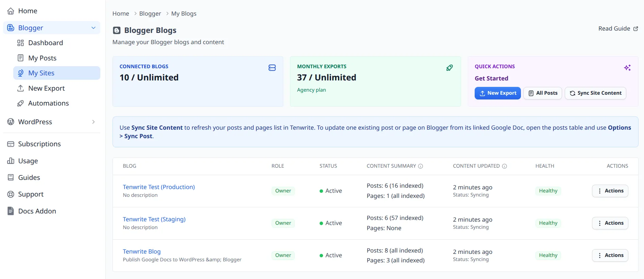The height and width of the screenshot is (279, 644).
Task: Click the Dashboard grid icon
Action: (x=21, y=43)
